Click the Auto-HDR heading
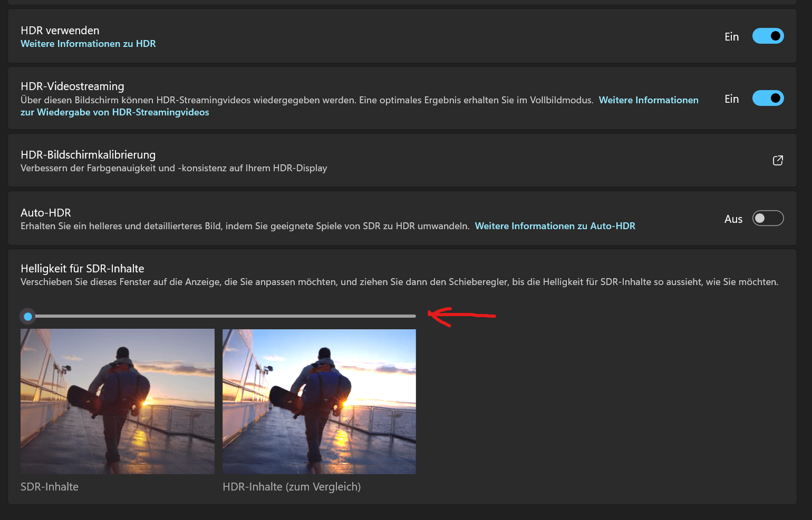 click(x=46, y=213)
